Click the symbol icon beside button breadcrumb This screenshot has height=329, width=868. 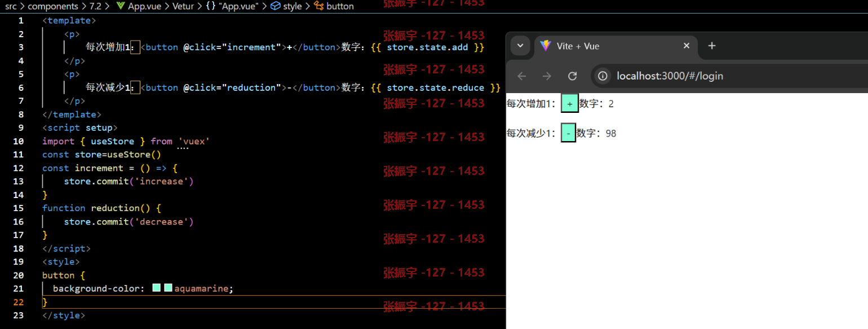[318, 6]
